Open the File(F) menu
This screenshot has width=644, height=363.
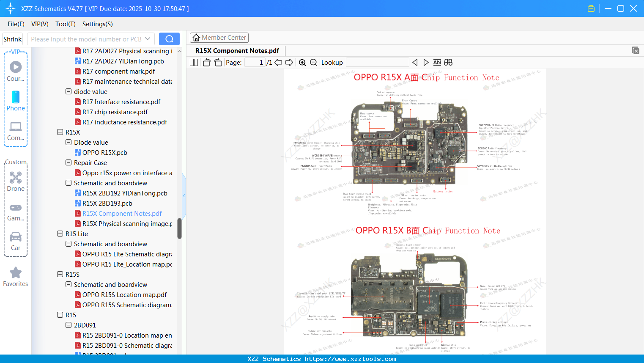coord(16,24)
